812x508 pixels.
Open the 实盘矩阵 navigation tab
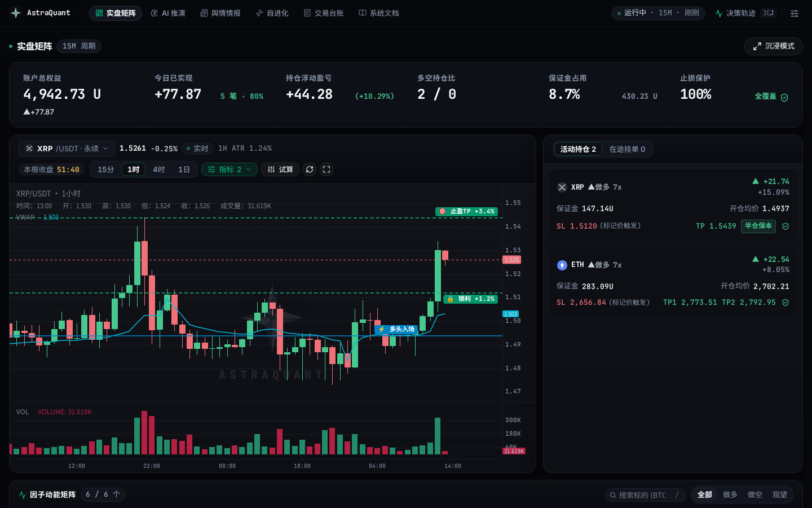click(x=116, y=13)
